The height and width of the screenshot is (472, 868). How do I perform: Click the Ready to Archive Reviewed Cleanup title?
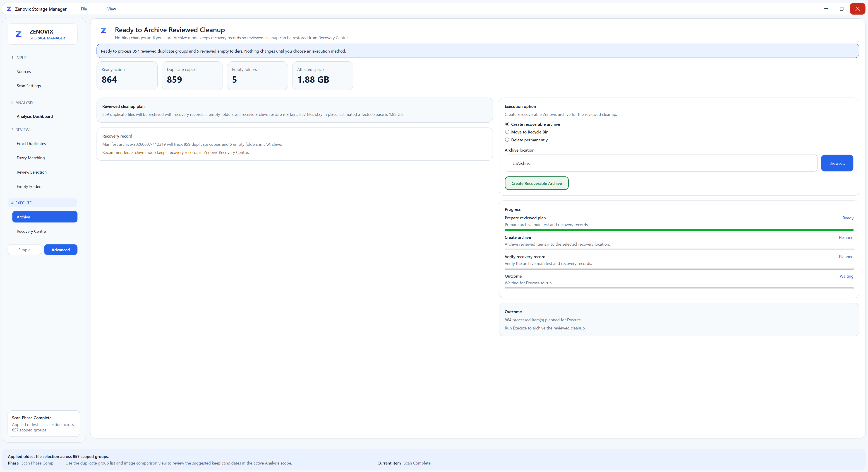(x=170, y=30)
